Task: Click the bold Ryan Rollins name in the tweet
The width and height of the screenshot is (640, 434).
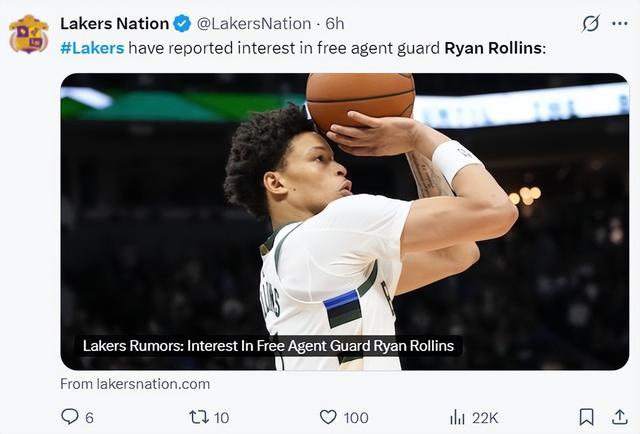Action: pos(493,48)
